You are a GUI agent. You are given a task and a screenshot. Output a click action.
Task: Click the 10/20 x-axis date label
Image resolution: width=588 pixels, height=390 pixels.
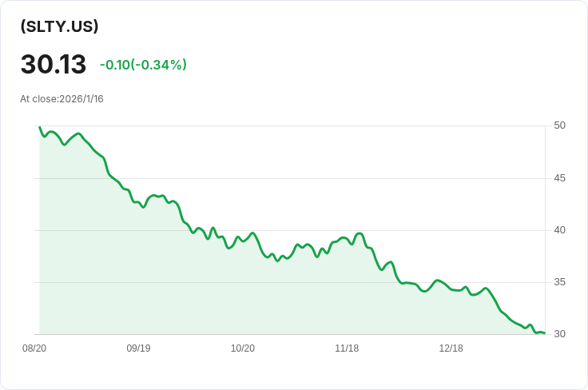coord(243,348)
